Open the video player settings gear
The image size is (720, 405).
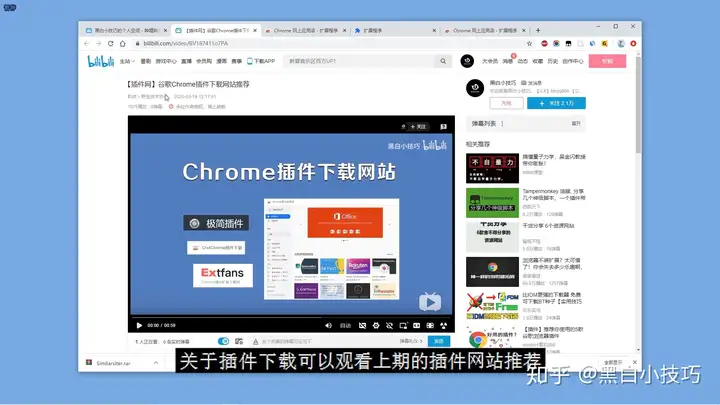coord(376,326)
